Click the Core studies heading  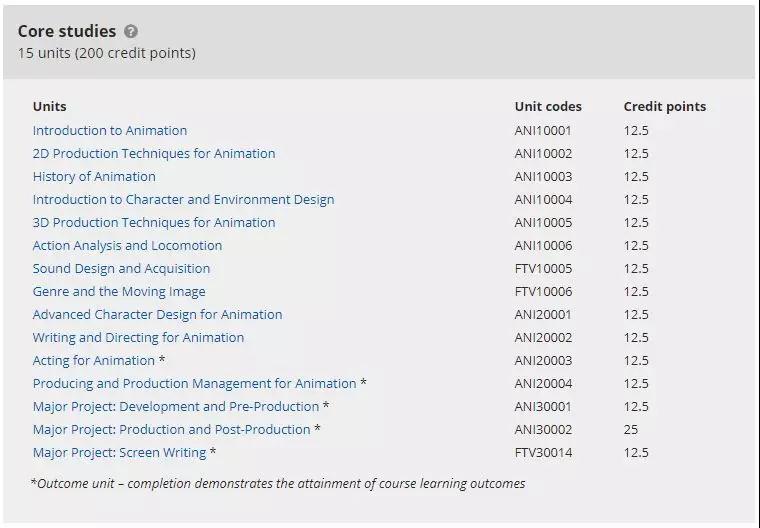pos(67,31)
